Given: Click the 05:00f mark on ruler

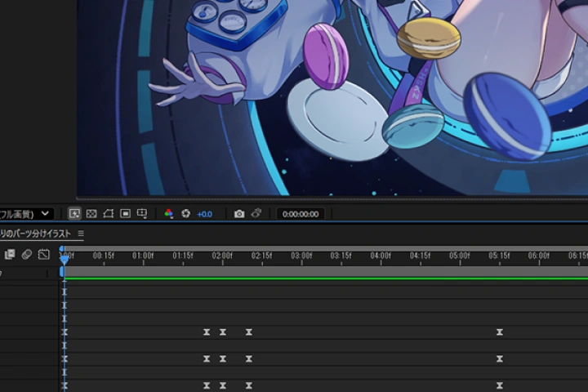Looking at the screenshot, I should pyautogui.click(x=460, y=256).
